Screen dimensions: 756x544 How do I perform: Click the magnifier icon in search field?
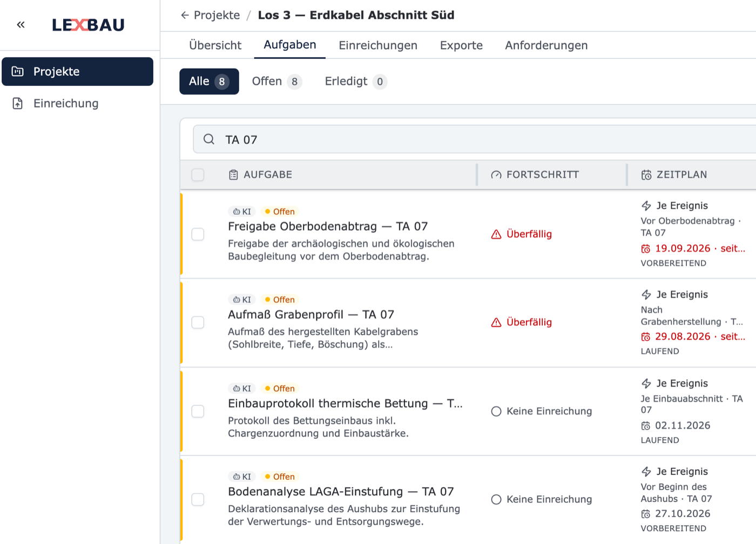click(209, 139)
